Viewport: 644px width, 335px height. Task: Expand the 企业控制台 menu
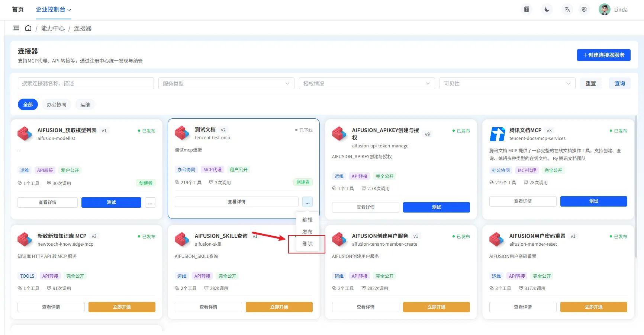click(53, 9)
